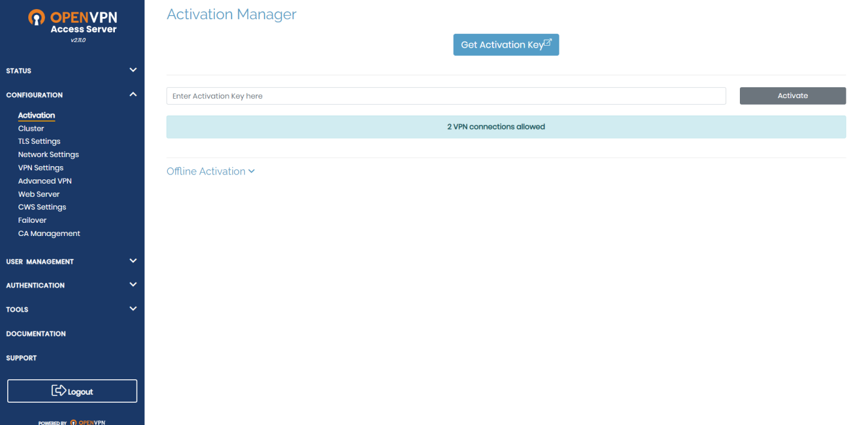Click the v2.11.0 version label
The width and height of the screenshot is (868, 425).
click(x=78, y=40)
